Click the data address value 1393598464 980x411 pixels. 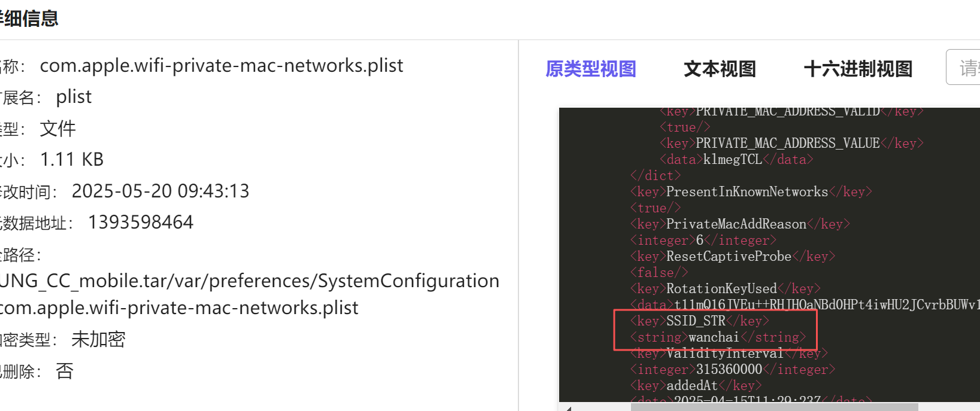(x=141, y=223)
